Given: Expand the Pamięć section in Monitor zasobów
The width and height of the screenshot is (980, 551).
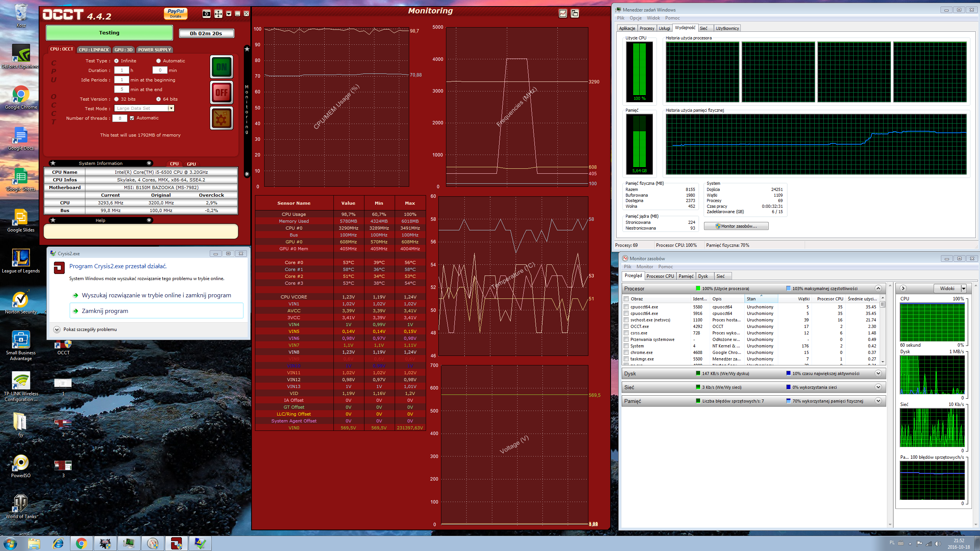Looking at the screenshot, I should [x=879, y=401].
